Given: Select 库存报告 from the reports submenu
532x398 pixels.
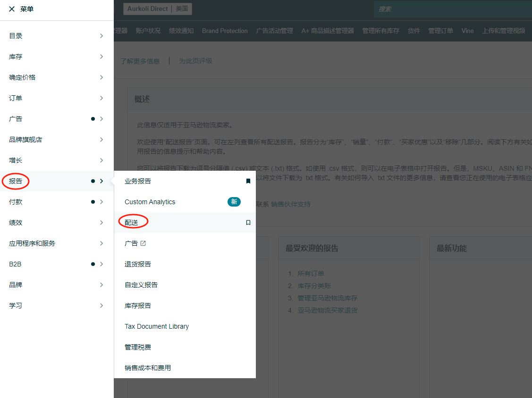Looking at the screenshot, I should coord(138,306).
